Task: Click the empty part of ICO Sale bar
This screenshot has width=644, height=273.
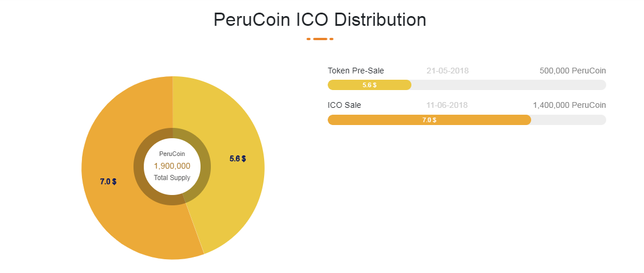Action: pyautogui.click(x=567, y=120)
